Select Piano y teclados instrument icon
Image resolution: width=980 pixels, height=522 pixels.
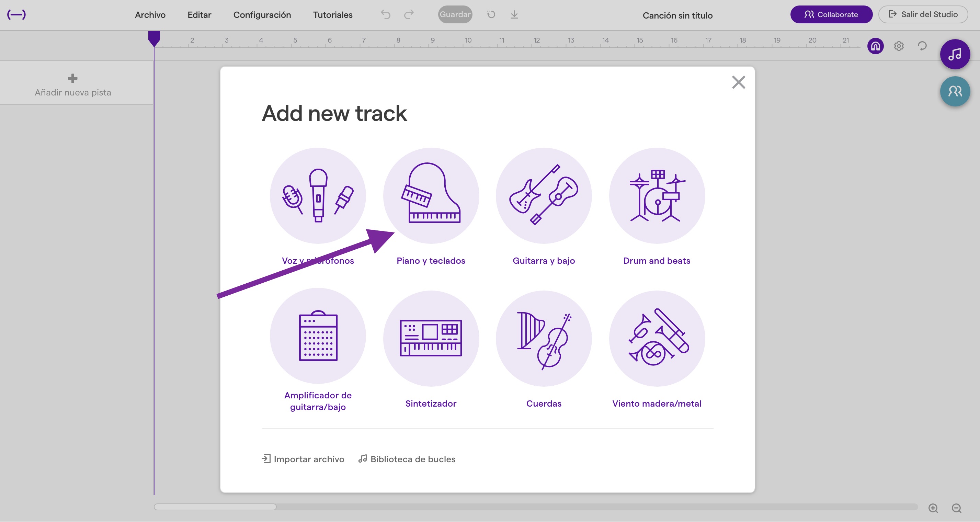click(431, 195)
